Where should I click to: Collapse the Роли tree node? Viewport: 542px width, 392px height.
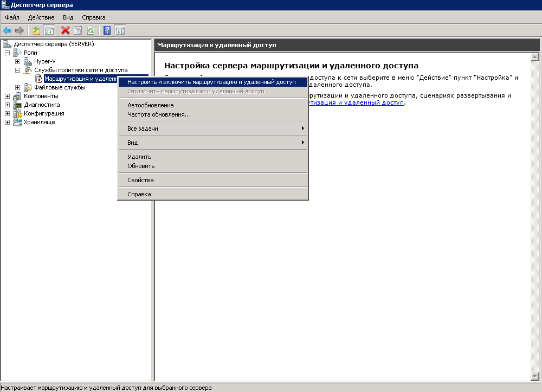[x=7, y=53]
